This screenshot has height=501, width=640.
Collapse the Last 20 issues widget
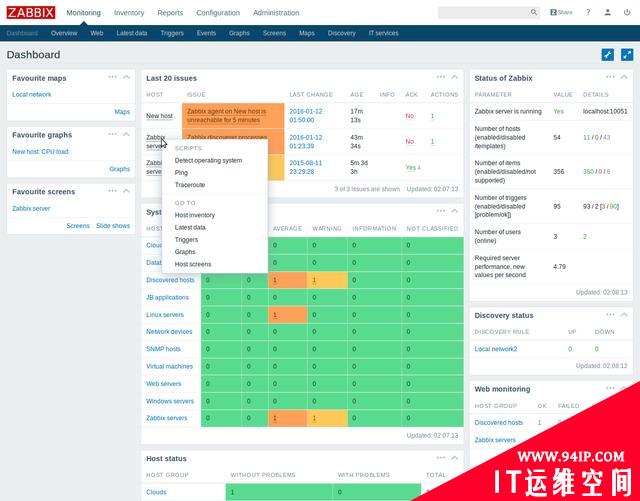[x=455, y=77]
